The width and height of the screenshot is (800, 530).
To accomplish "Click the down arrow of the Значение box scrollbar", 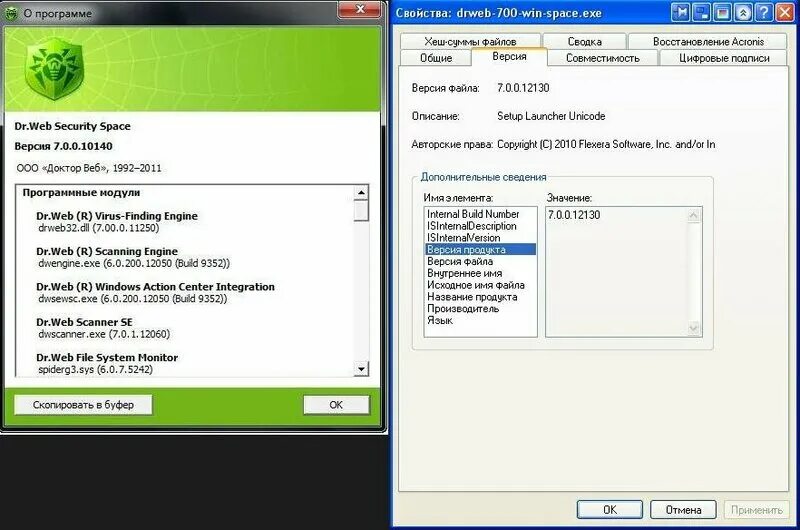I will [x=693, y=327].
